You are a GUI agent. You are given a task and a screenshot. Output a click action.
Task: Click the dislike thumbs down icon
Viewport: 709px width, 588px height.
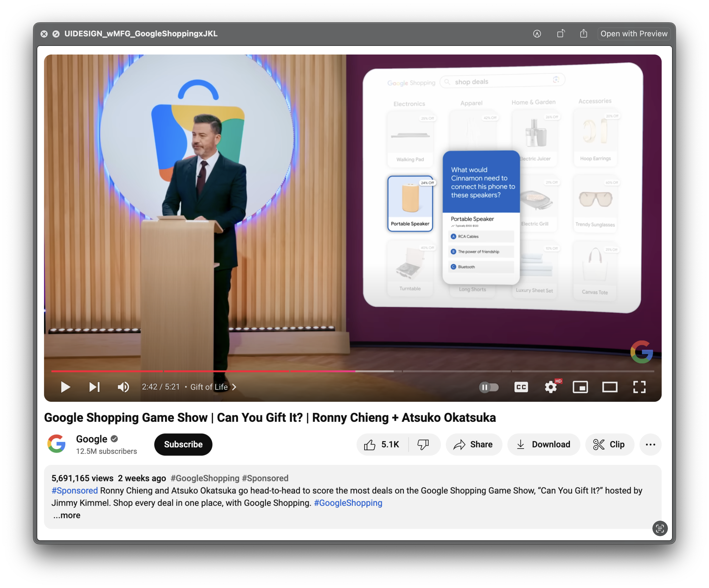423,444
